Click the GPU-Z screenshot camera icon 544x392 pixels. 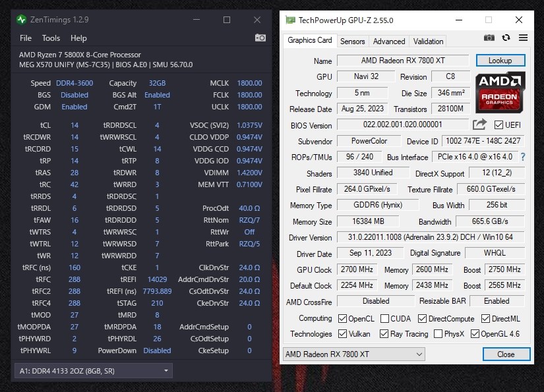tap(489, 38)
